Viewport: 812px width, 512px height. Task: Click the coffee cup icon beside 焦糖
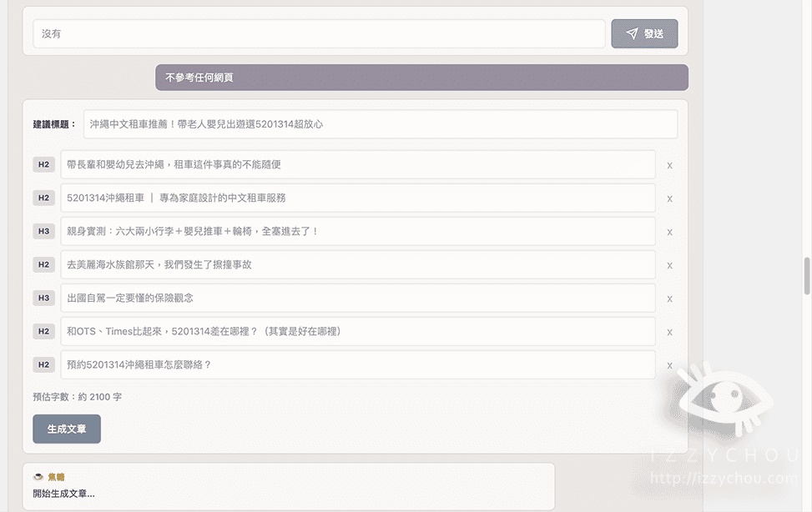[38, 477]
